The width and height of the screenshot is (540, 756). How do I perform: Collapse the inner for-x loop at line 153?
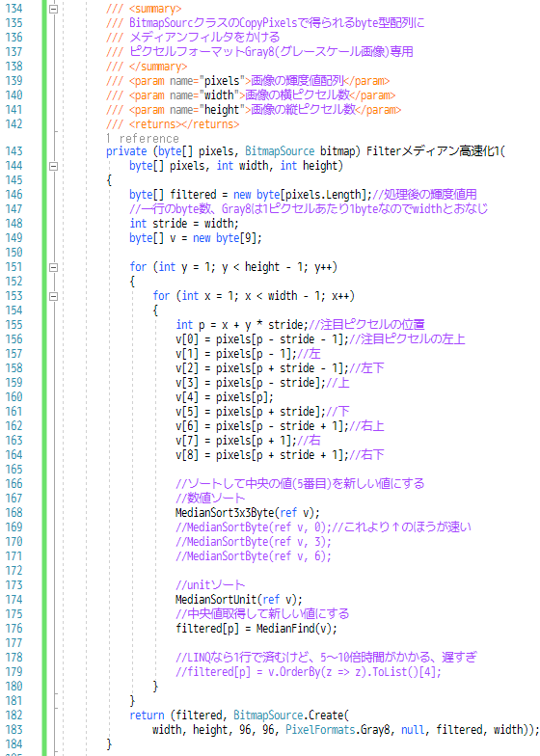coord(54,296)
